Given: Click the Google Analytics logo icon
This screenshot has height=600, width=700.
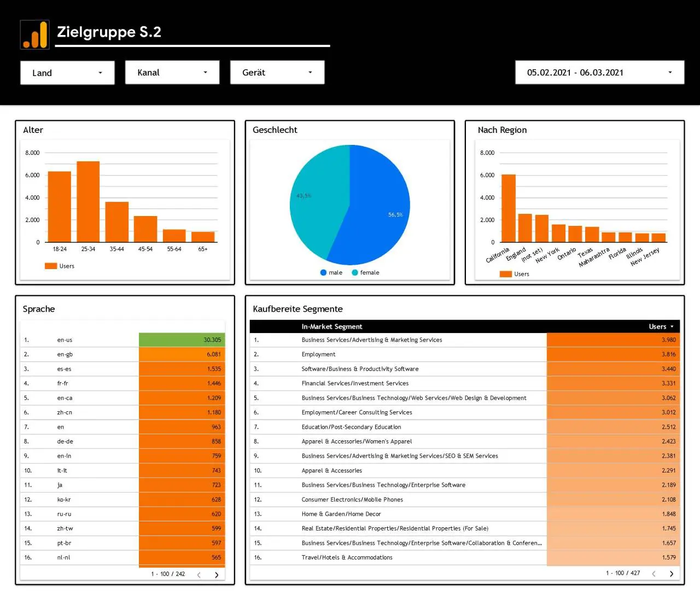Looking at the screenshot, I should pyautogui.click(x=35, y=34).
